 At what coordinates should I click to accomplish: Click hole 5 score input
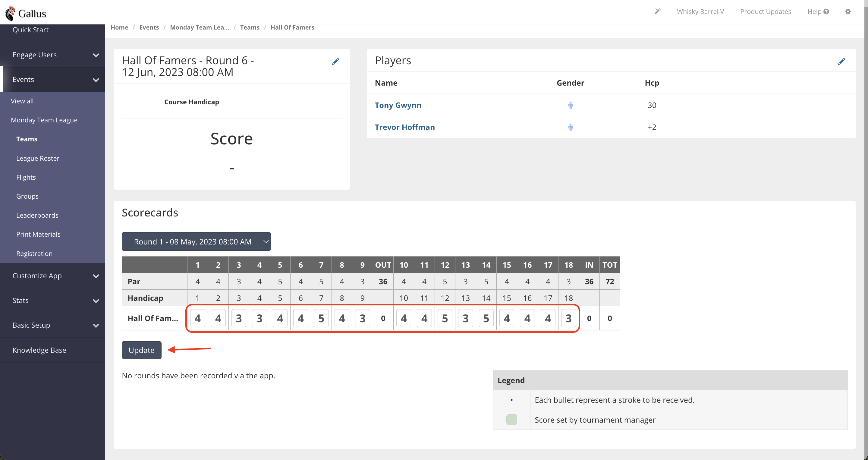click(280, 318)
